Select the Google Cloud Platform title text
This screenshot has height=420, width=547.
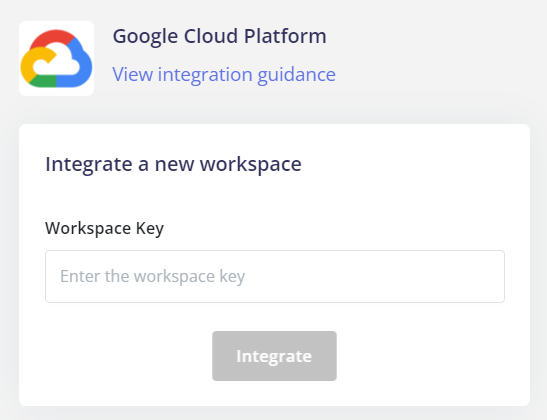(x=219, y=36)
